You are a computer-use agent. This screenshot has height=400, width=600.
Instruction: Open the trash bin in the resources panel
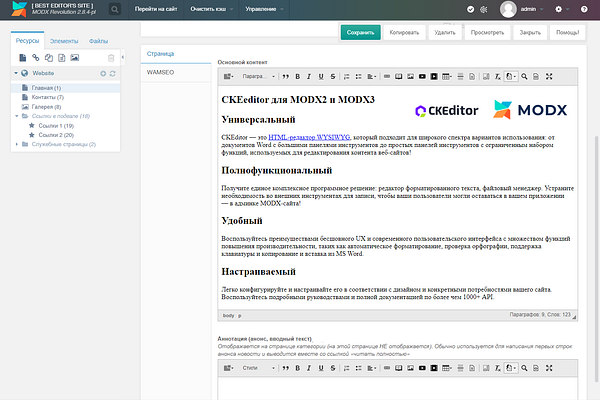tap(111, 58)
